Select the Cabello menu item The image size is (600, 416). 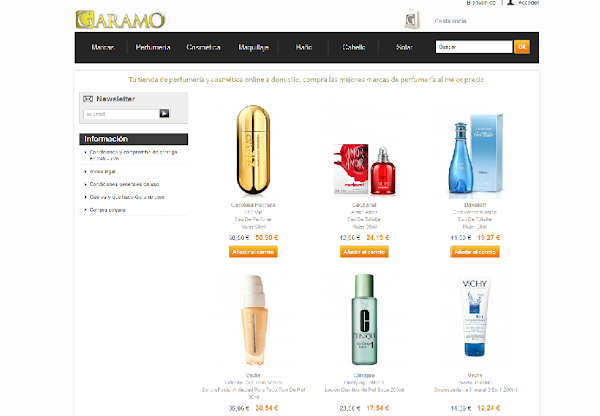click(x=354, y=47)
